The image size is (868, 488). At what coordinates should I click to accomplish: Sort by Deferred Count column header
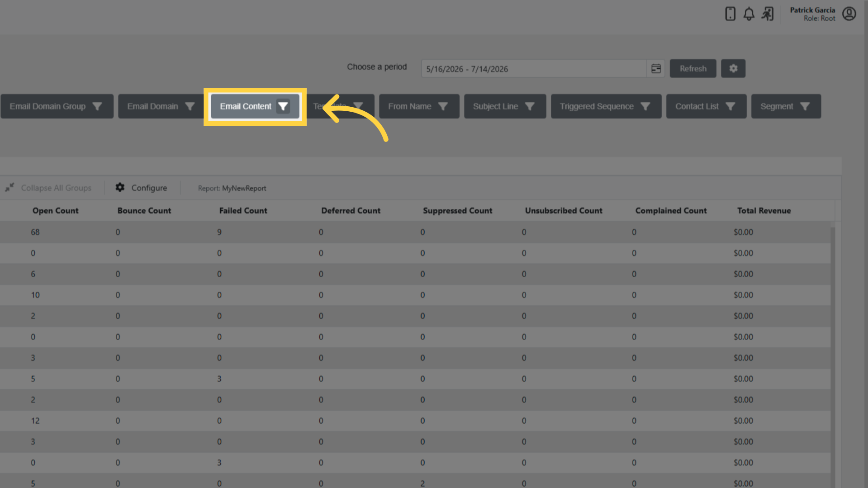[351, 210]
